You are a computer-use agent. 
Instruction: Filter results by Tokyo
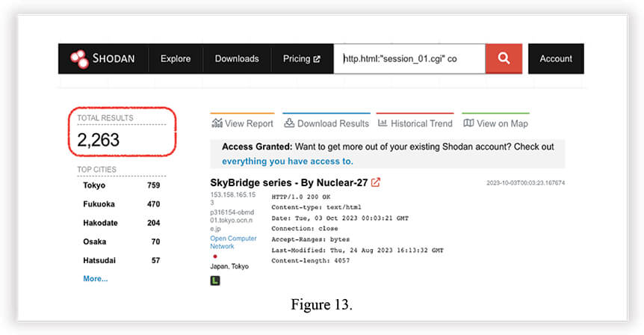click(x=94, y=185)
